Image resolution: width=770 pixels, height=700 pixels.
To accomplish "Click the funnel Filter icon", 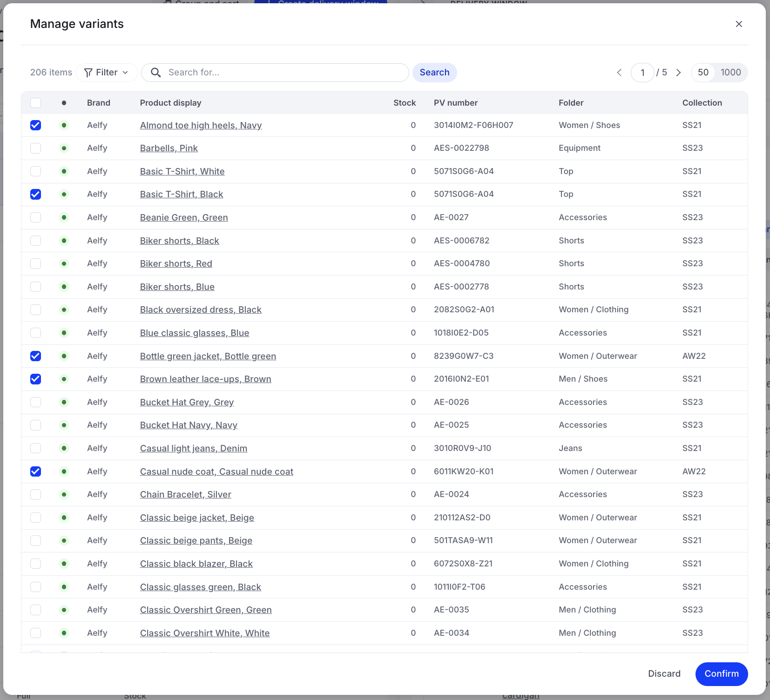I will [x=88, y=73].
